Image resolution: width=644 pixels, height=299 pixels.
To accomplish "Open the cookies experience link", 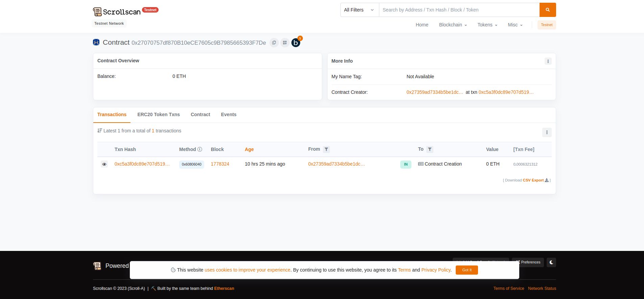I will [247, 270].
